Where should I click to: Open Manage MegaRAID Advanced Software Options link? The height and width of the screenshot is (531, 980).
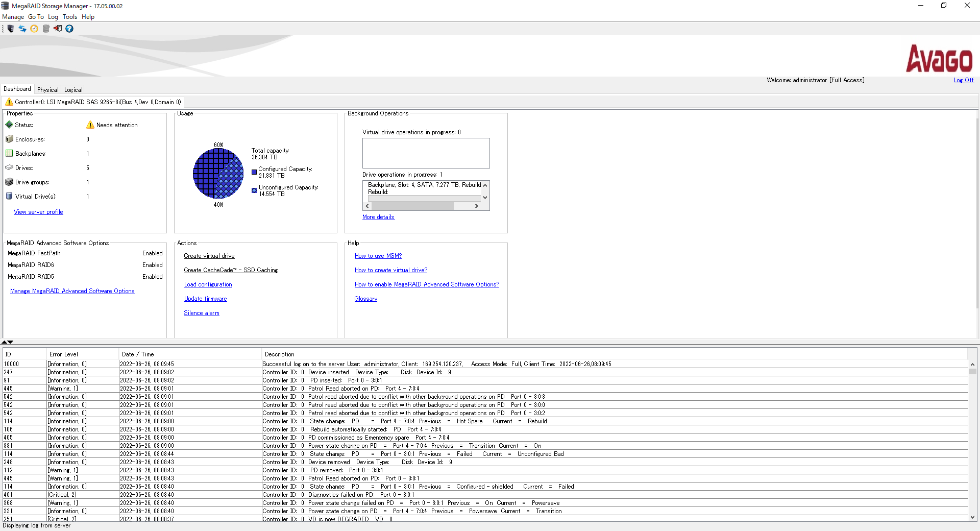point(72,291)
